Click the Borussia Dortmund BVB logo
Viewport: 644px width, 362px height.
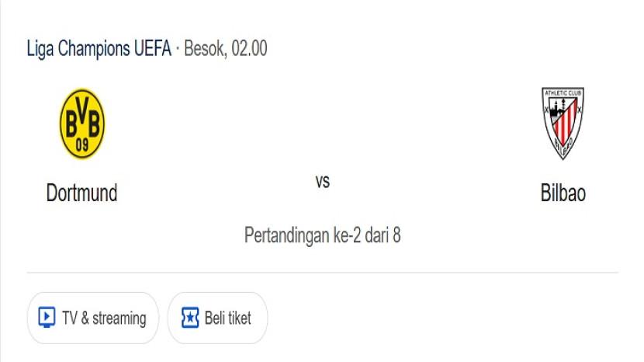coord(81,124)
